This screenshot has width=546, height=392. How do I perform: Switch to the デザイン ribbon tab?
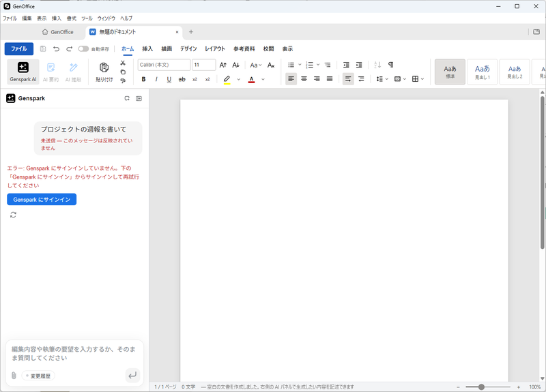pos(188,48)
